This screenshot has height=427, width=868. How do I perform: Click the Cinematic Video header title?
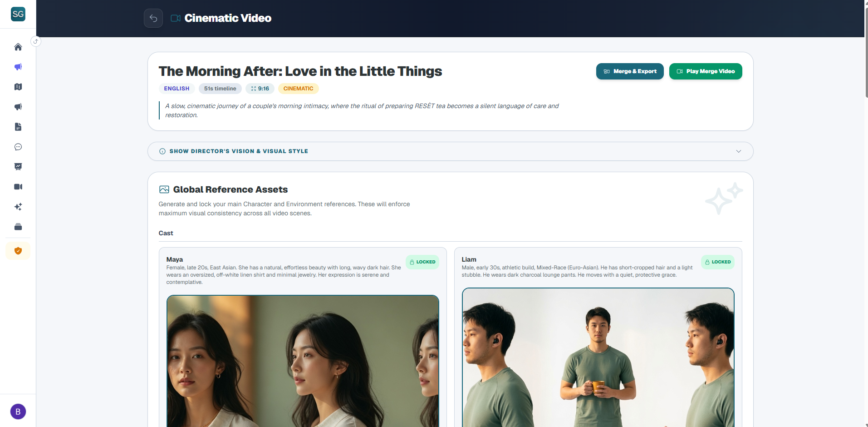(228, 18)
